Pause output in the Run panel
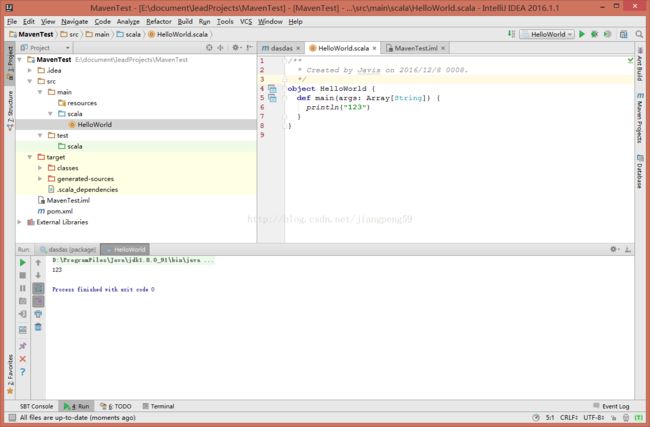The width and height of the screenshot is (650, 427). pos(23,288)
